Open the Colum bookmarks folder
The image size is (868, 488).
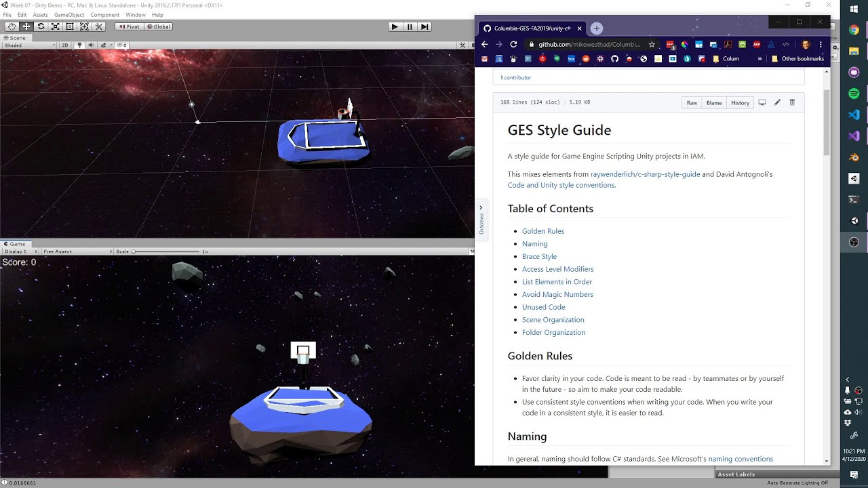[x=726, y=59]
